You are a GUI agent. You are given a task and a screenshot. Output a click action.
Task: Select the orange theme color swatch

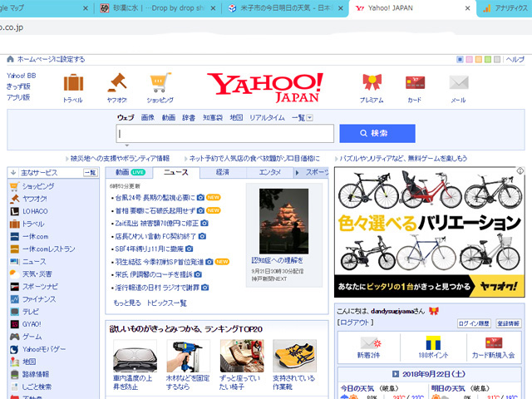479,59
